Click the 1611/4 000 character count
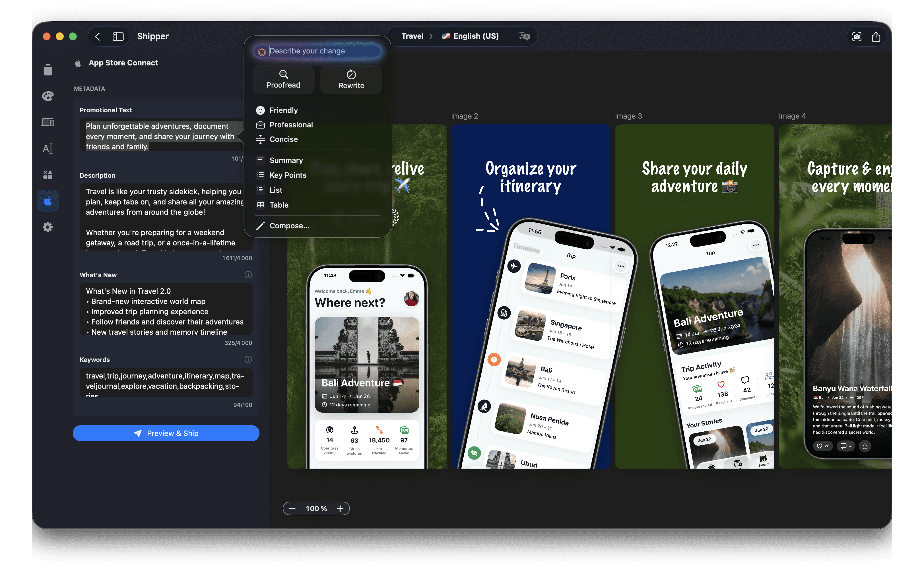 [237, 258]
